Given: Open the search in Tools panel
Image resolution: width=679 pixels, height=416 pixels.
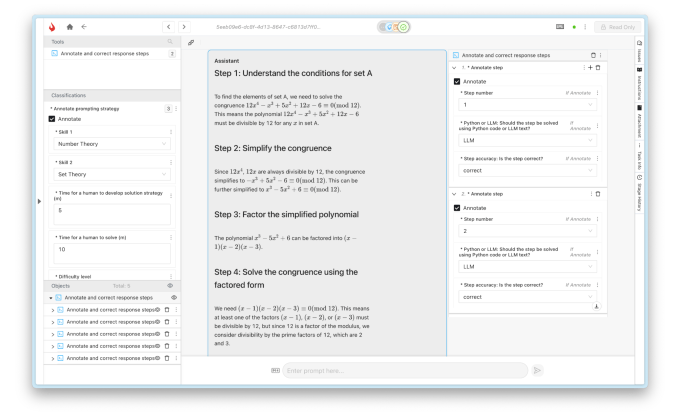Looking at the screenshot, I should [x=169, y=41].
